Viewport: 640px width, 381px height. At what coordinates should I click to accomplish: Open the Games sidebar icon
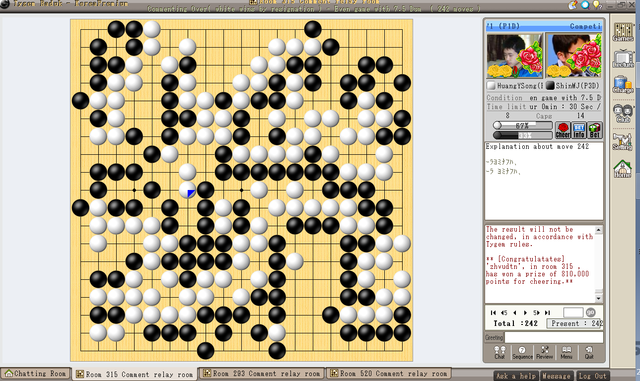coord(623,32)
